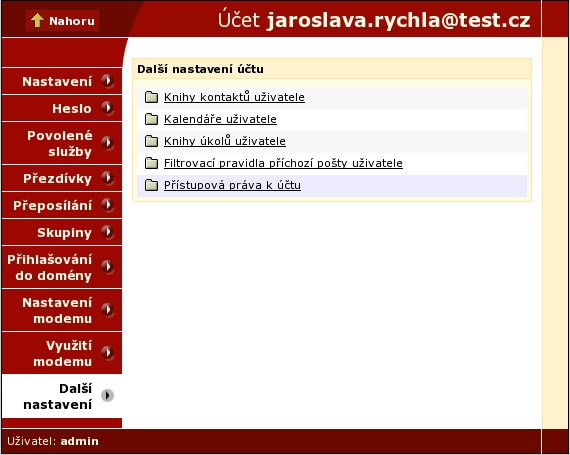
Task: Go to Přeposílání settings
Action: 62,205
